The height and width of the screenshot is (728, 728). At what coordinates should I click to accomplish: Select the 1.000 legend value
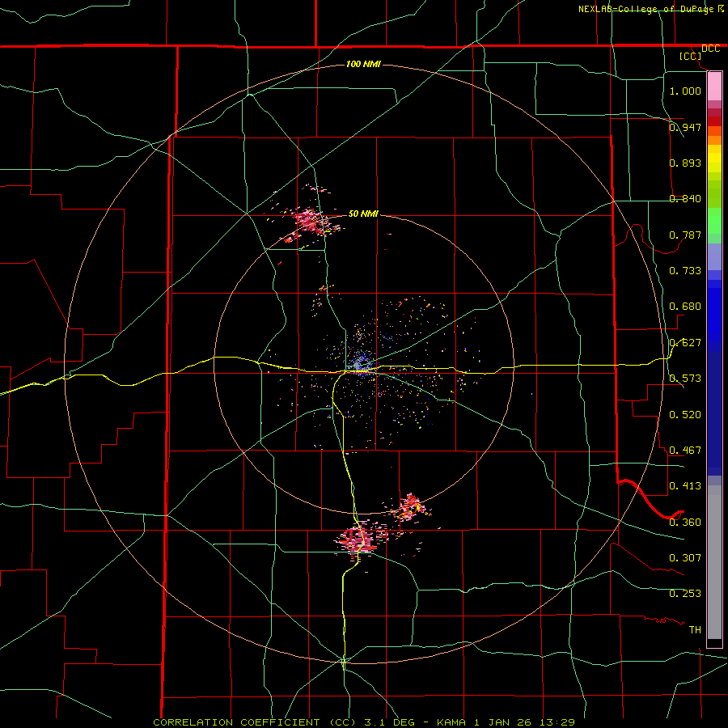pyautogui.click(x=685, y=91)
